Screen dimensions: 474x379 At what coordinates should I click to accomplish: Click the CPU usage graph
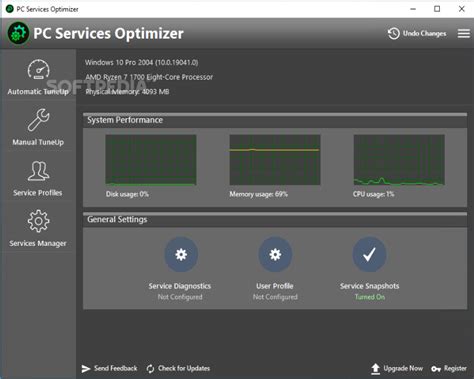(x=399, y=160)
